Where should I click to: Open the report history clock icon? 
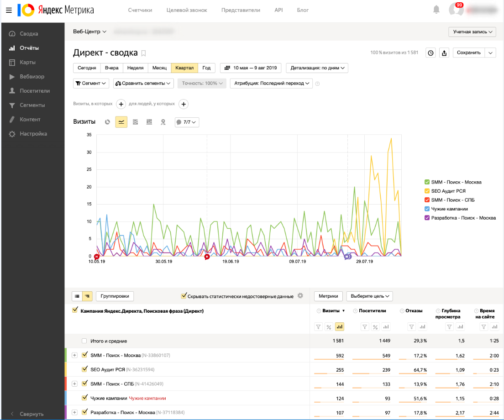[x=430, y=53]
